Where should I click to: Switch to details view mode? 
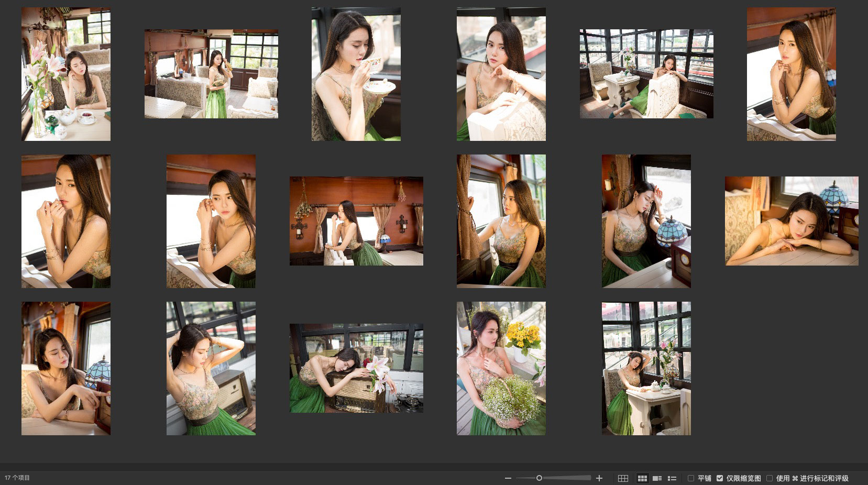(657, 478)
